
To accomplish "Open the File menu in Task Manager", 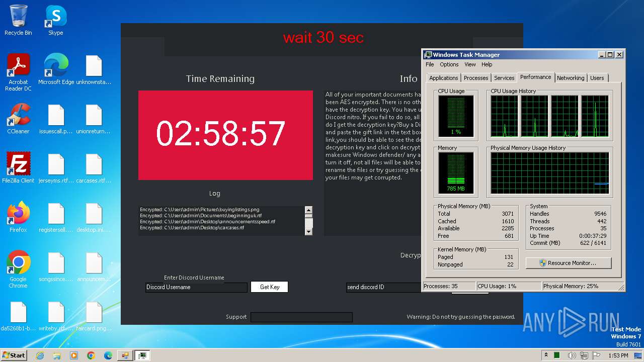I will pyautogui.click(x=430, y=64).
